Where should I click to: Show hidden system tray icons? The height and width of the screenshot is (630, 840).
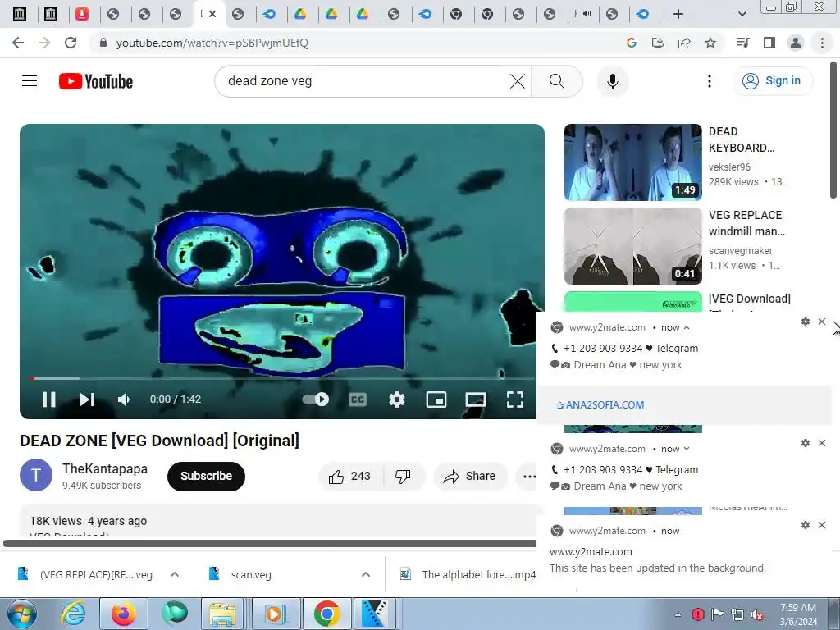coord(678,614)
